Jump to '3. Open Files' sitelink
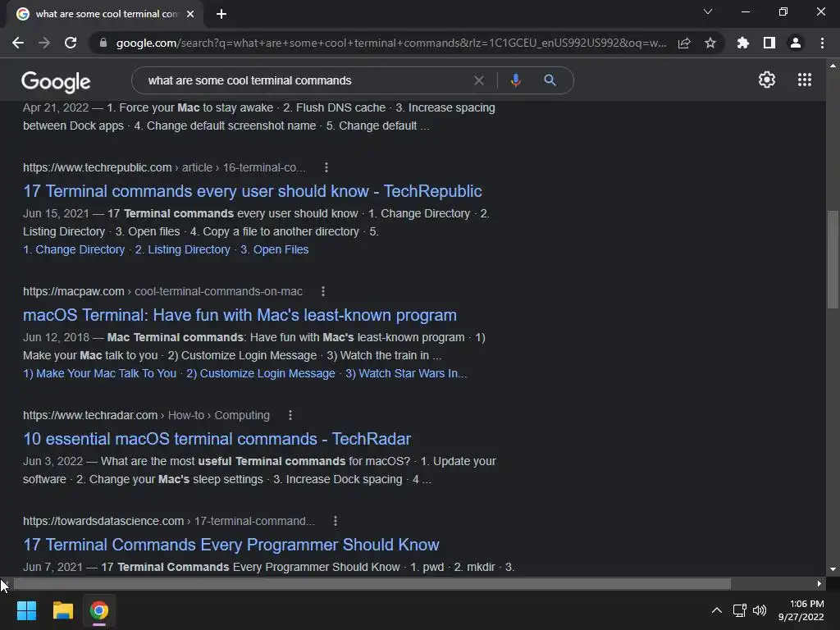840x630 pixels. pos(274,249)
